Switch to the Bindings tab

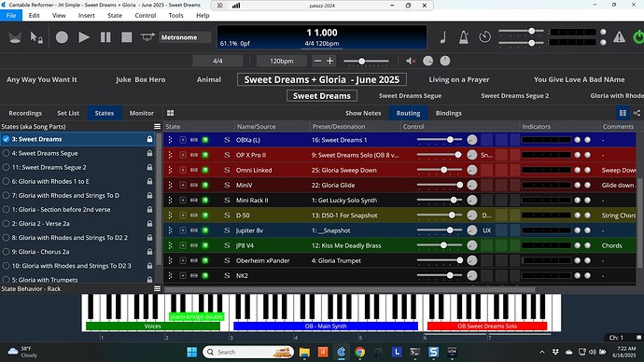[449, 113]
